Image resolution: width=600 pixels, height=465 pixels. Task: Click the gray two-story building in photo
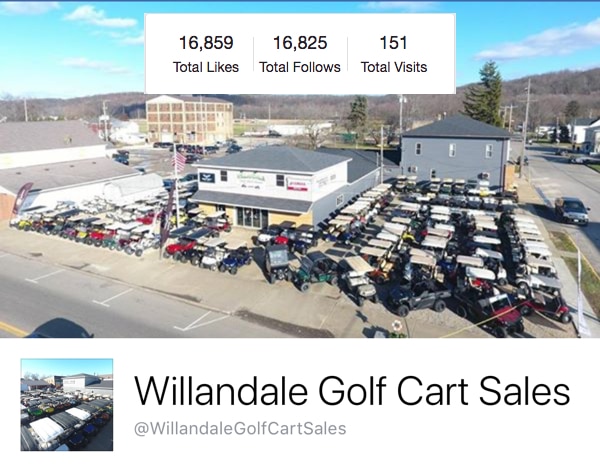pos(455,152)
